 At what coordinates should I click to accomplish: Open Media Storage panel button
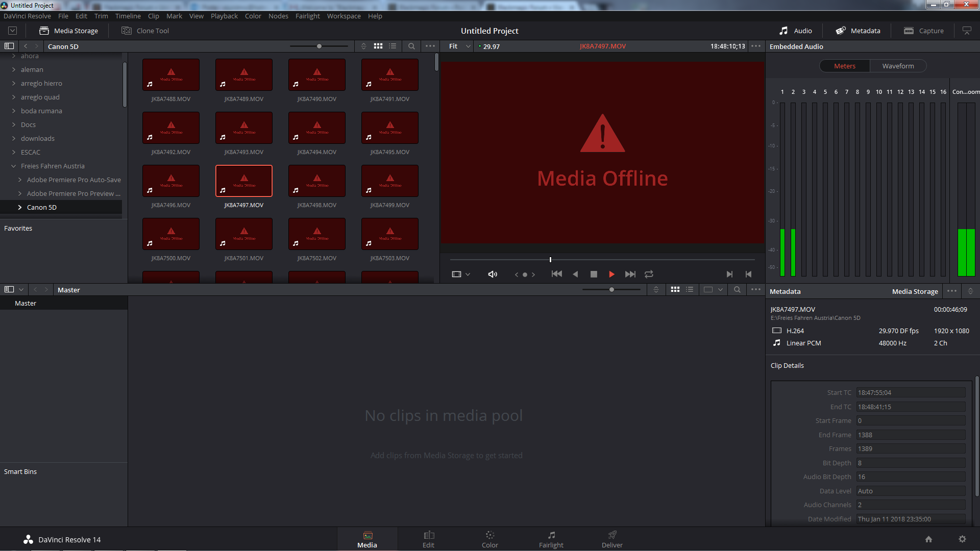tap(69, 31)
